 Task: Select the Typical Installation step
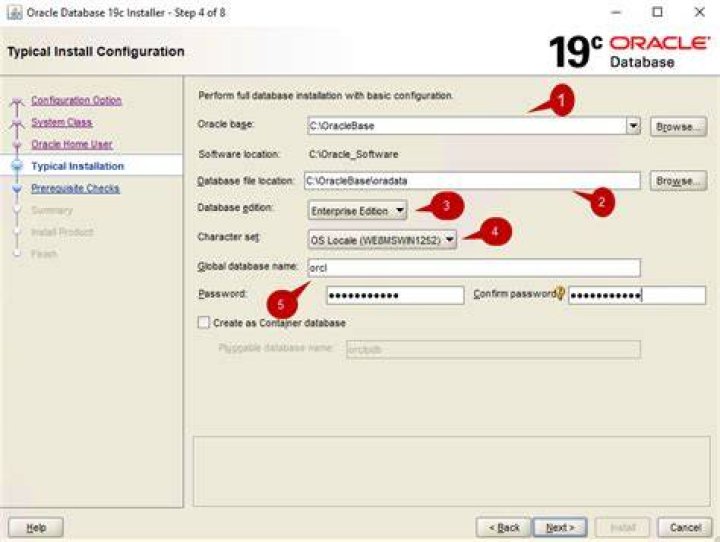(x=78, y=166)
